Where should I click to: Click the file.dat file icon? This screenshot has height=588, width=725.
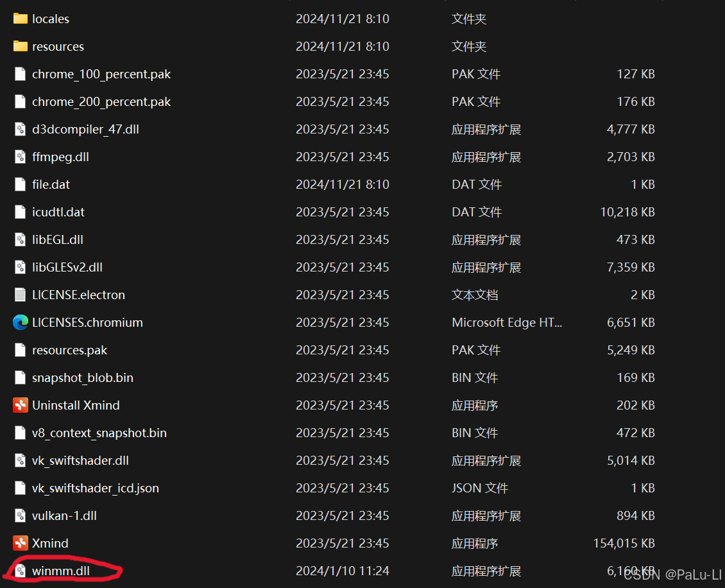pyautogui.click(x=21, y=184)
